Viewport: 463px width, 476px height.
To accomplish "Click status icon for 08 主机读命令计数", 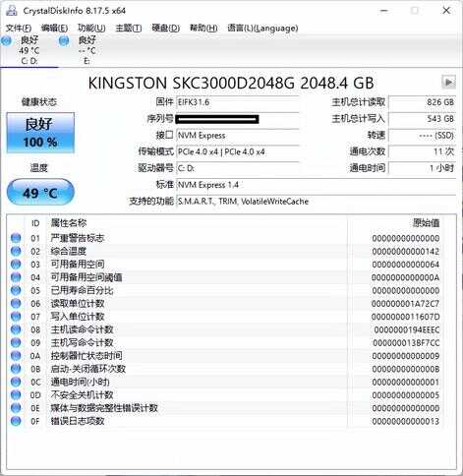I will 16,329.
